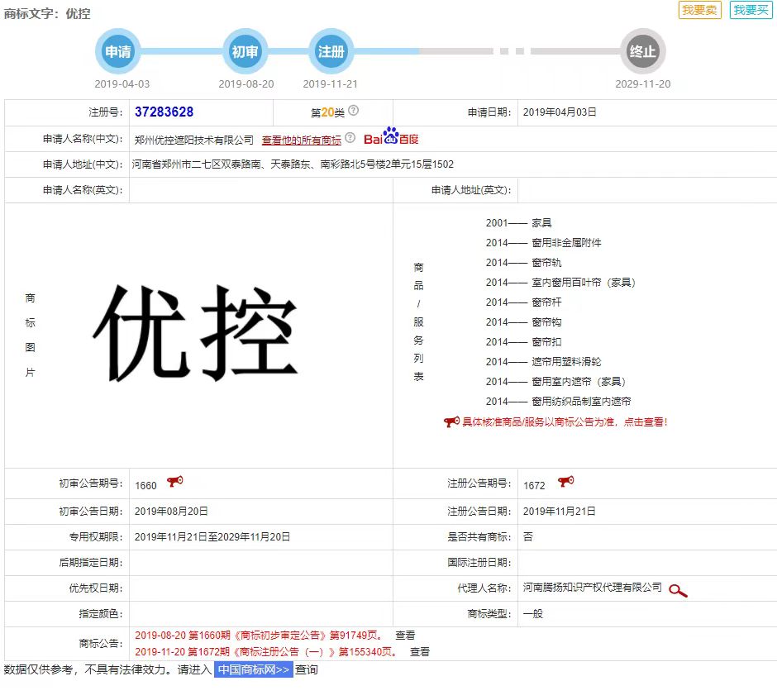
Task: Click 查看 for the 第1672期 announcement
Action: click(x=420, y=652)
